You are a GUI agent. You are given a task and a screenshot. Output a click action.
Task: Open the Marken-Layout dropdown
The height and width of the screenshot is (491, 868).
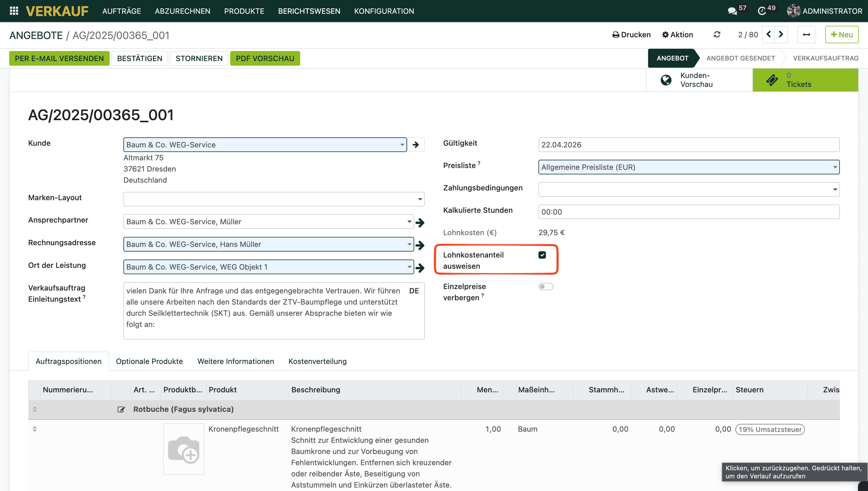tap(420, 199)
